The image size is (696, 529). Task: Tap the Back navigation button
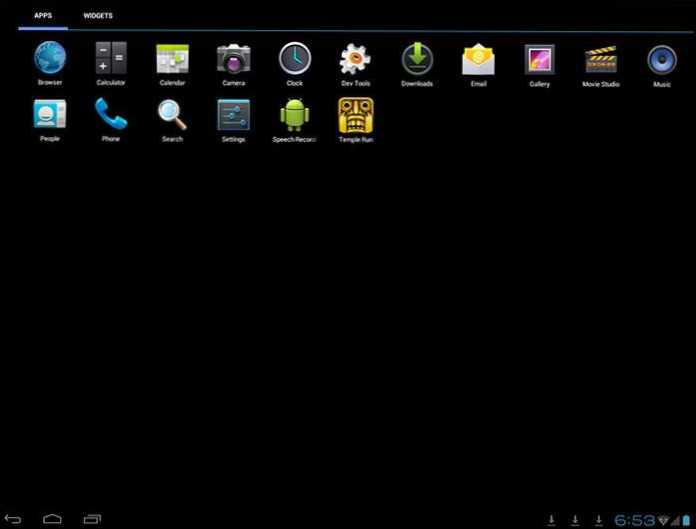click(x=12, y=519)
